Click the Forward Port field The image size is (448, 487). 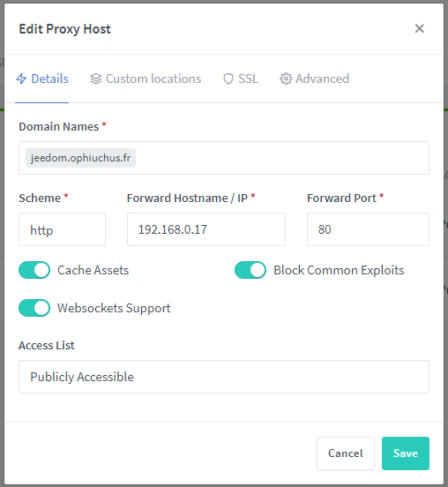click(368, 229)
